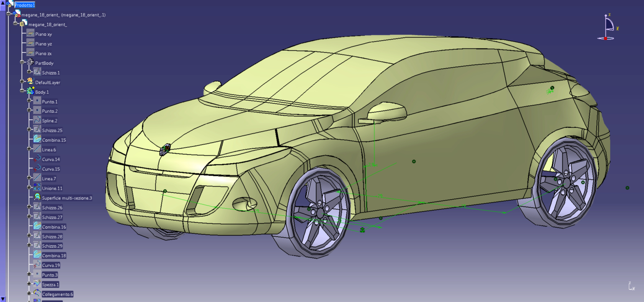644x302 pixels.
Task: Expand the Punto.1 node
Action: pos(29,100)
